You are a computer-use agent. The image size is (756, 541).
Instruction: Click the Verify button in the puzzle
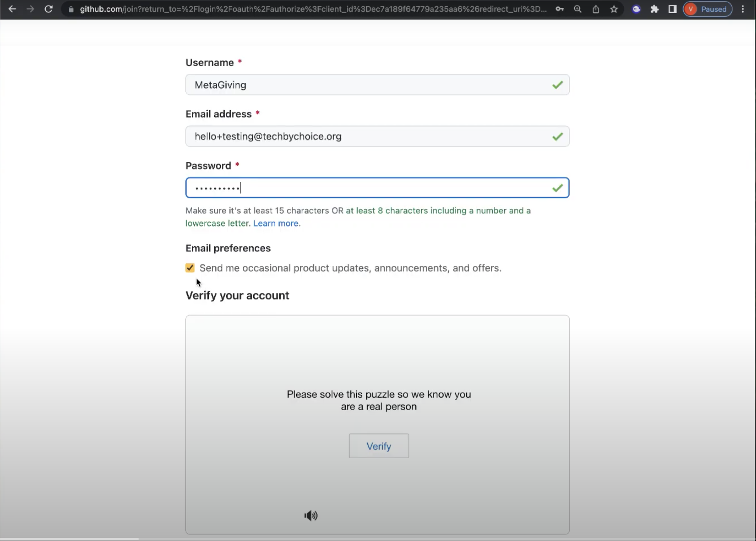tap(379, 445)
